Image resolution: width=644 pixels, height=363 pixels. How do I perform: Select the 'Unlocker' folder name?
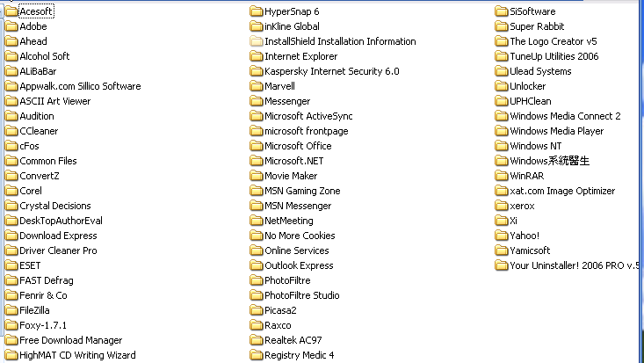tap(528, 86)
